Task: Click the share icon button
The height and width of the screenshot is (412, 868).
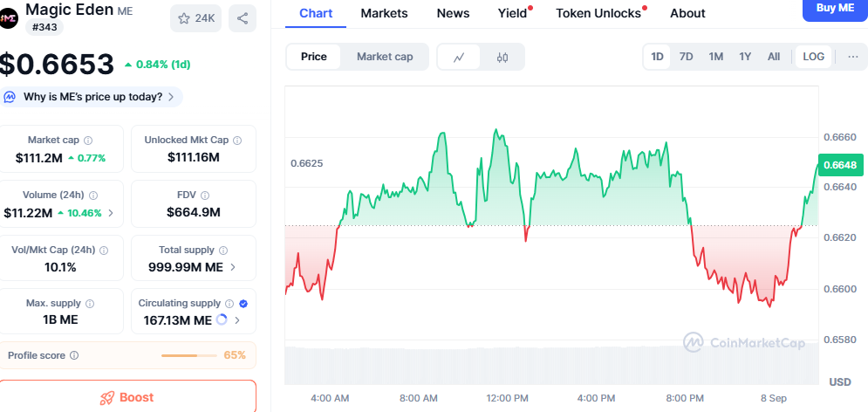Action: pyautogui.click(x=243, y=18)
